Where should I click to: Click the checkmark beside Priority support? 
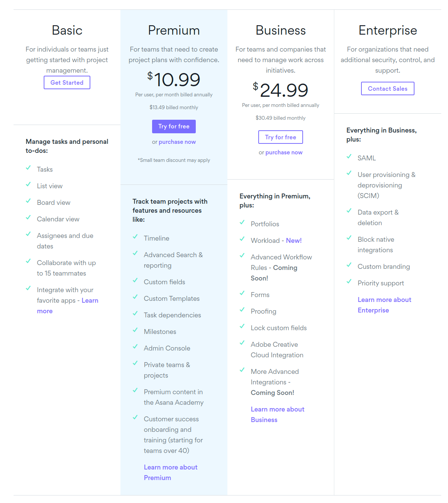(x=349, y=282)
